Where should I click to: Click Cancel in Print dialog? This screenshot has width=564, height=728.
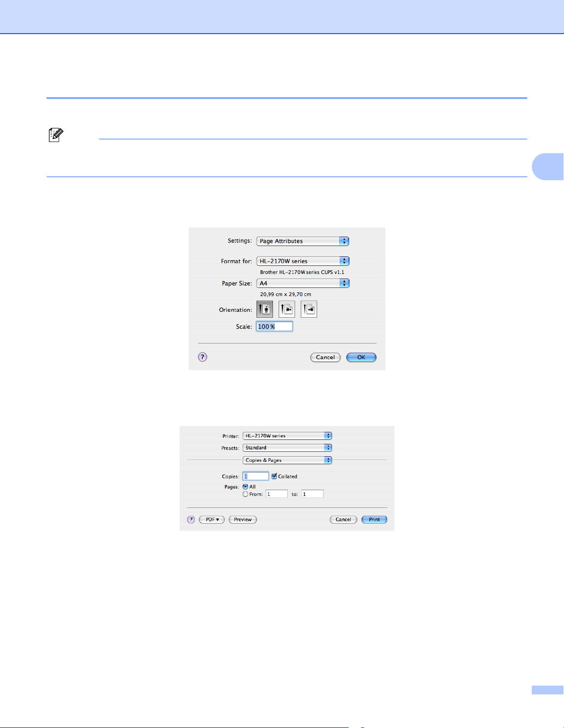(343, 519)
